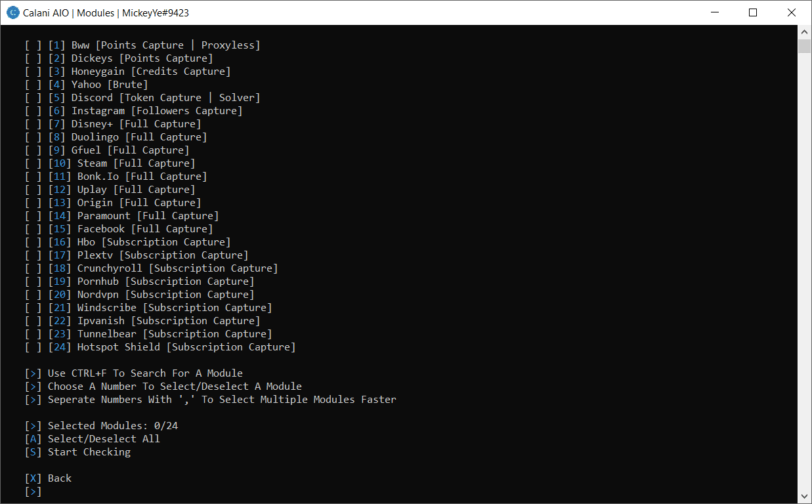Click the scrollbar up arrow
Viewport: 812px width, 504px height.
(x=804, y=31)
